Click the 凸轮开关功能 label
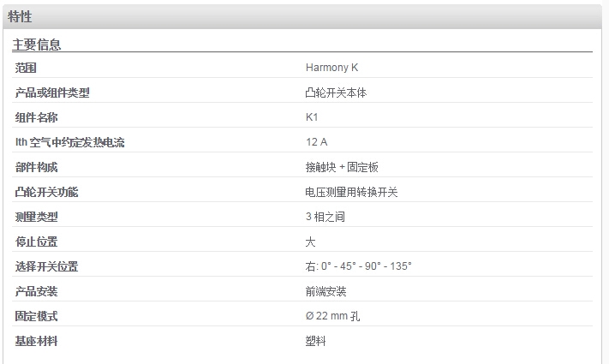 point(46,192)
